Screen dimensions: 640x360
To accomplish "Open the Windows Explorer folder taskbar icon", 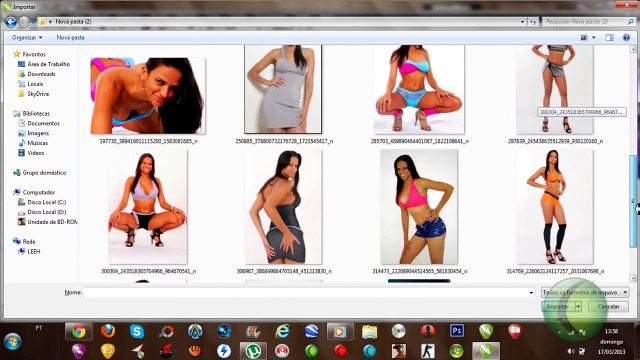I will click(x=369, y=331).
